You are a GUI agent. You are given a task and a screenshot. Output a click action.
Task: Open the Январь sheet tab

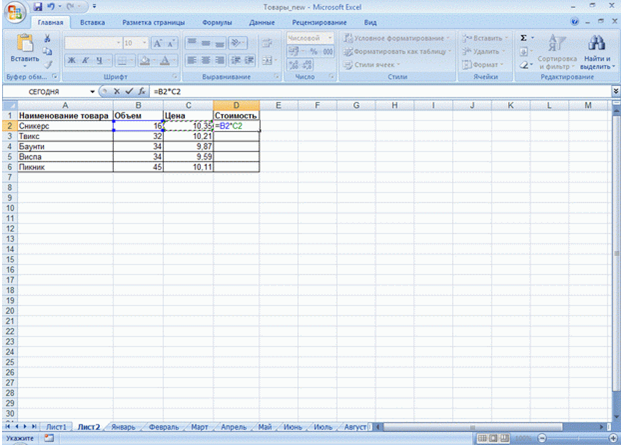(x=123, y=427)
